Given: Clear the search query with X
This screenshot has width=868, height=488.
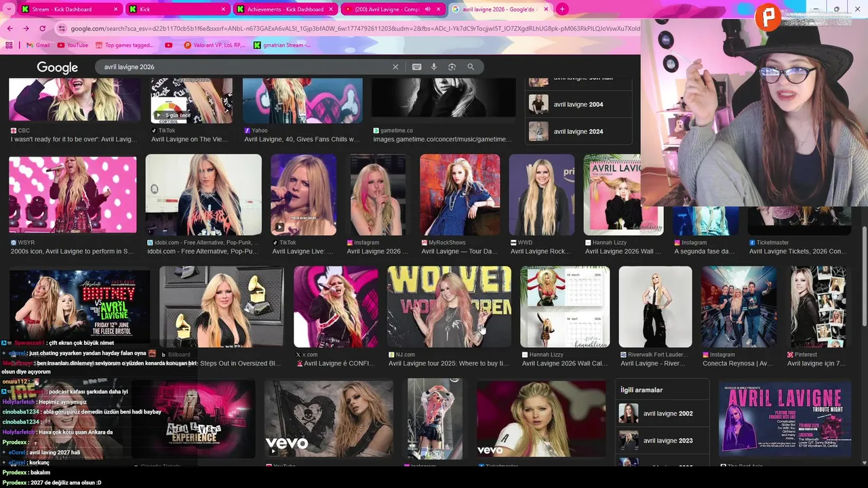Looking at the screenshot, I should (395, 67).
